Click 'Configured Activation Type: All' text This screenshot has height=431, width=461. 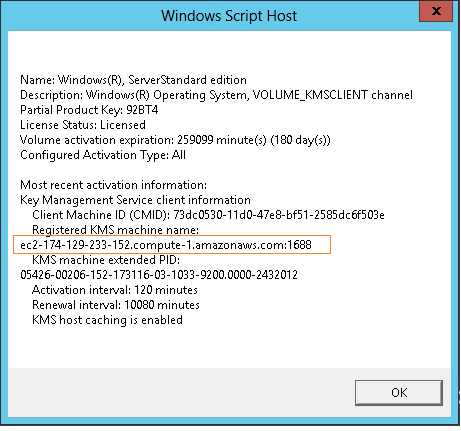click(x=103, y=155)
